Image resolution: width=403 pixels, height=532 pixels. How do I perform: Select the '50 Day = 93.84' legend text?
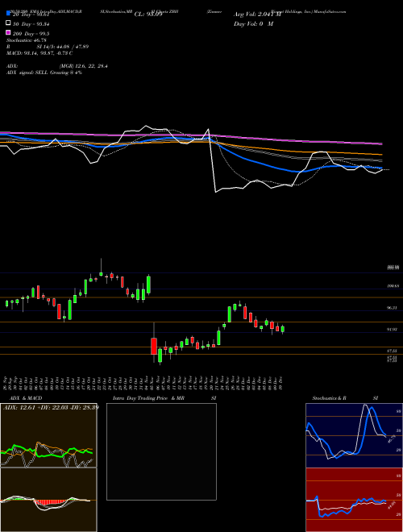(x=31, y=23)
